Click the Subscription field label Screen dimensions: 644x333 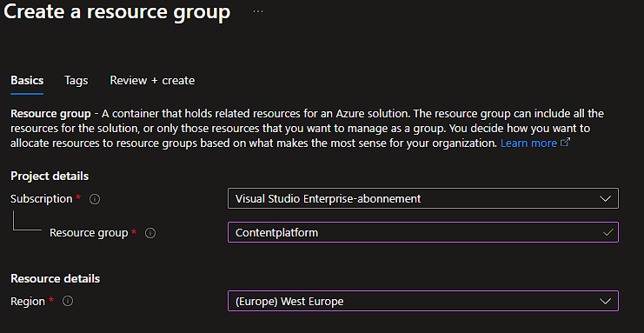pos(42,199)
